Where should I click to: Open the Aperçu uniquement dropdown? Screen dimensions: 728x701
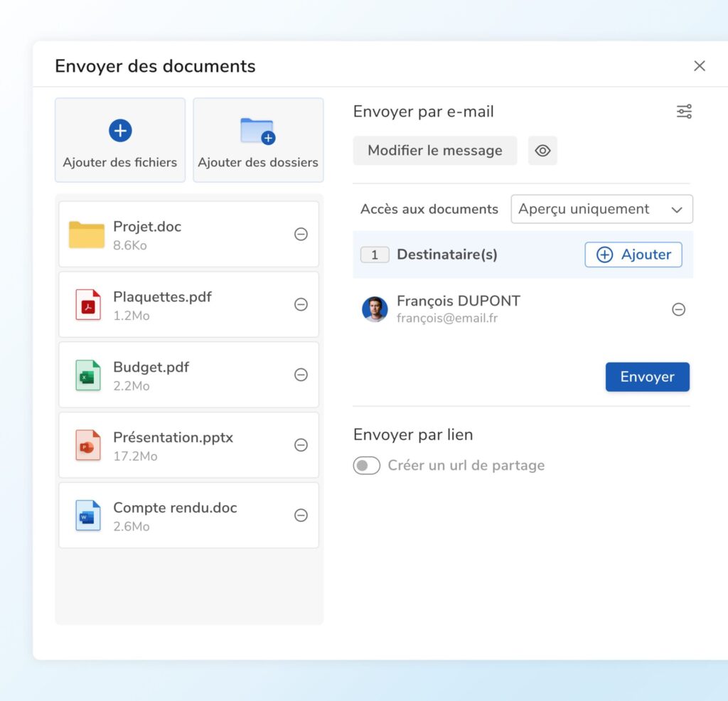coord(601,209)
